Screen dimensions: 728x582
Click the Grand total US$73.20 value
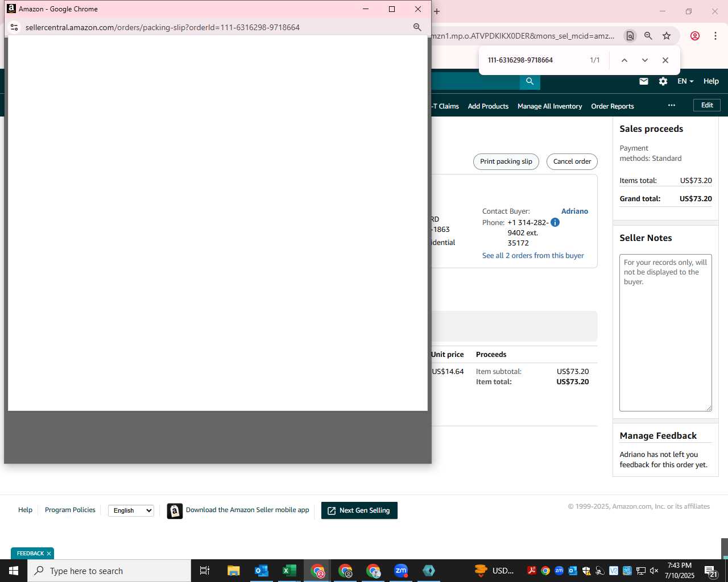coord(696,198)
